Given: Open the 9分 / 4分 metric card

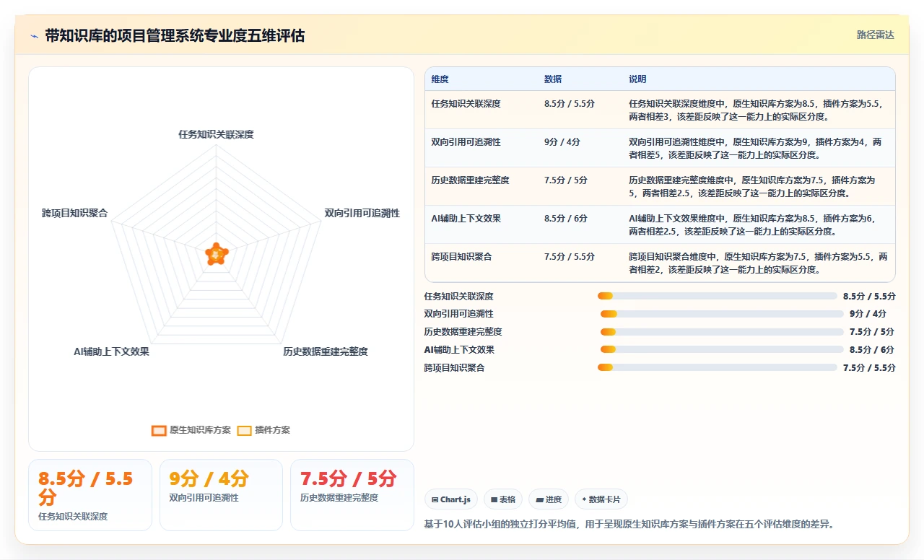Looking at the screenshot, I should click(221, 495).
